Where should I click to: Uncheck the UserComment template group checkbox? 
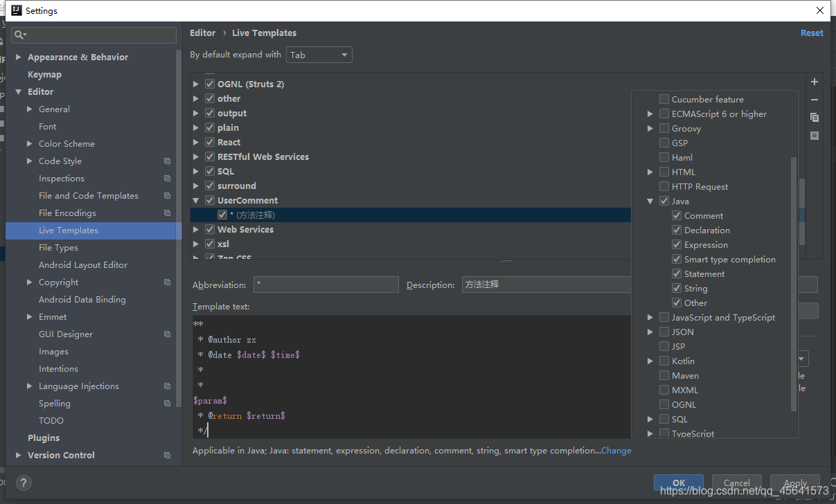[x=210, y=201]
